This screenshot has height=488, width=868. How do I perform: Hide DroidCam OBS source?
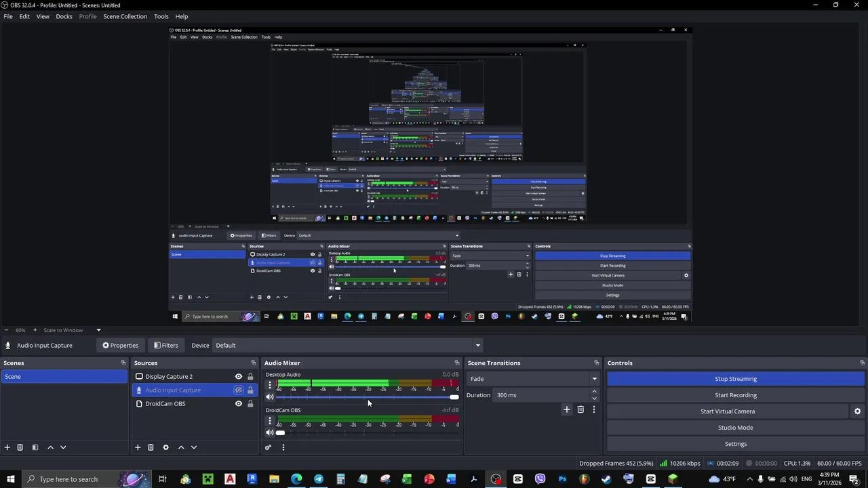pyautogui.click(x=239, y=404)
